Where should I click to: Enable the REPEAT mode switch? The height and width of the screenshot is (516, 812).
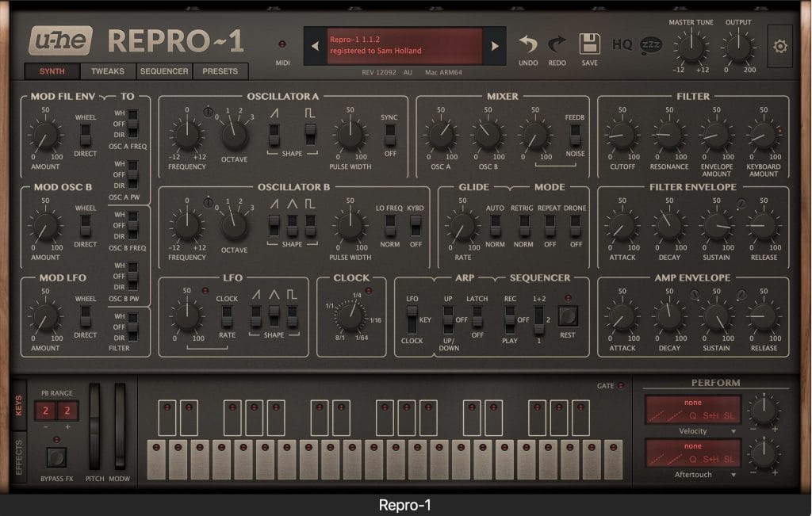[550, 225]
